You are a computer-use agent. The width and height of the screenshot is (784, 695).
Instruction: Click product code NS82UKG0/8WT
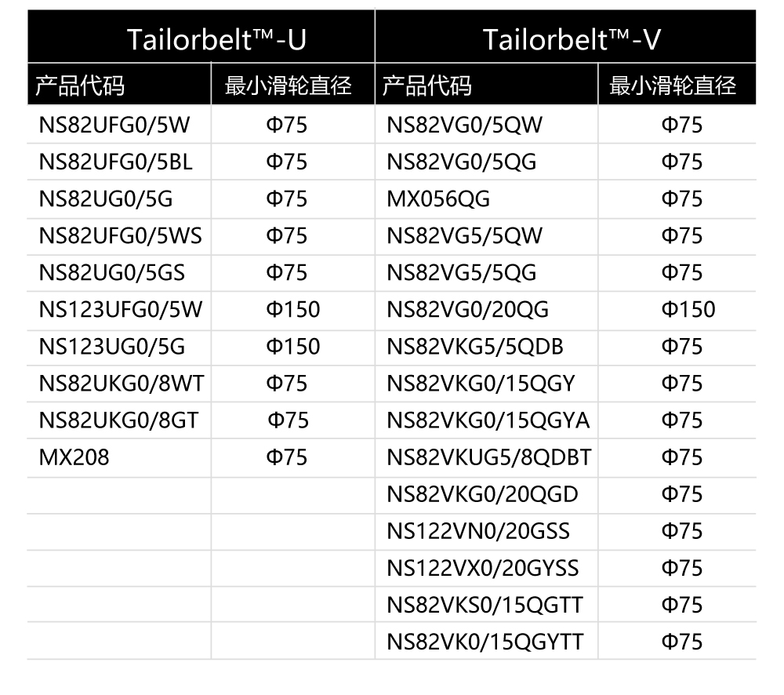(x=122, y=384)
